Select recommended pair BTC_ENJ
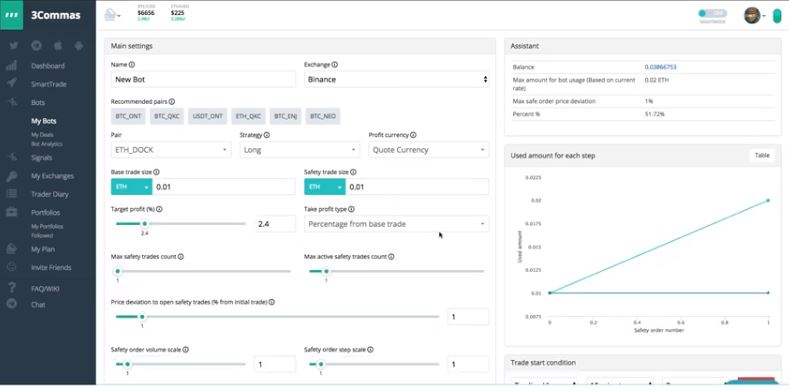Viewport: 789px width, 390px height. pyautogui.click(x=285, y=116)
